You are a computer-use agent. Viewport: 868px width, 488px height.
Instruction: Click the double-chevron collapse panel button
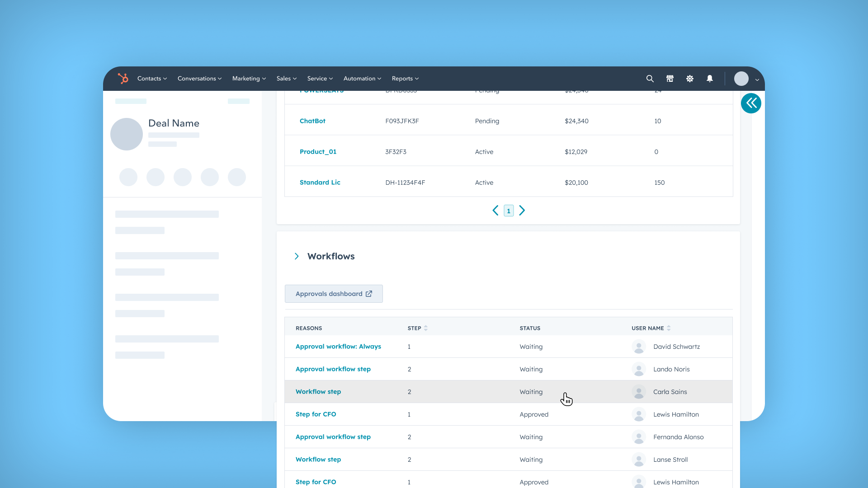click(x=751, y=103)
